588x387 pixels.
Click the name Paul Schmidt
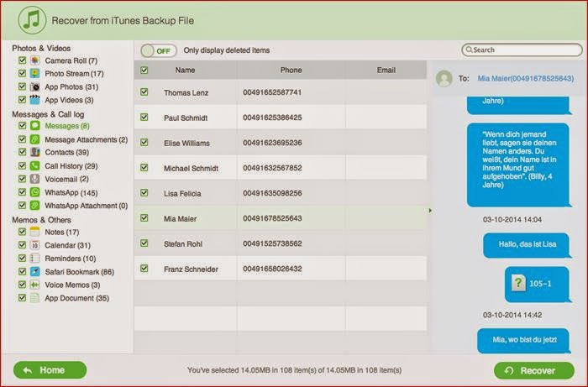tap(186, 118)
